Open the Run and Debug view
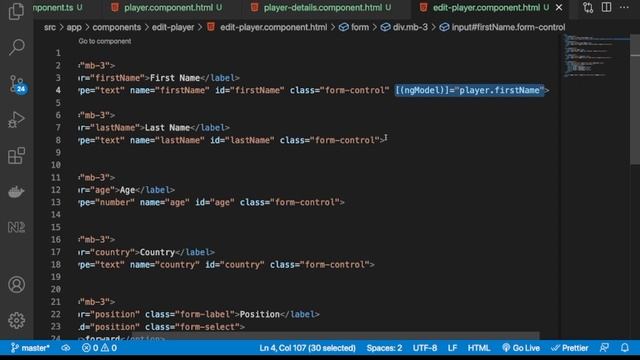This screenshot has height=360, width=640. [16, 120]
